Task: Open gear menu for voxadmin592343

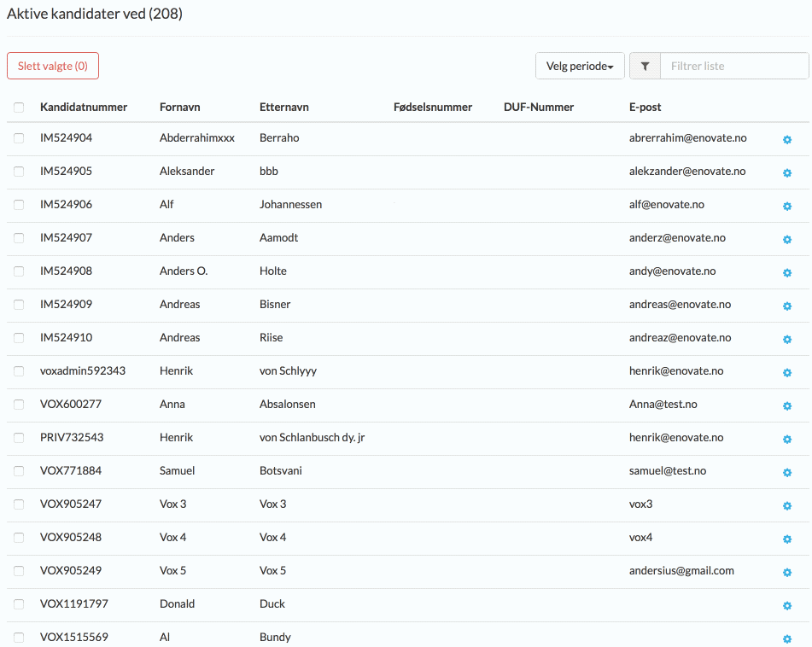Action: (787, 372)
